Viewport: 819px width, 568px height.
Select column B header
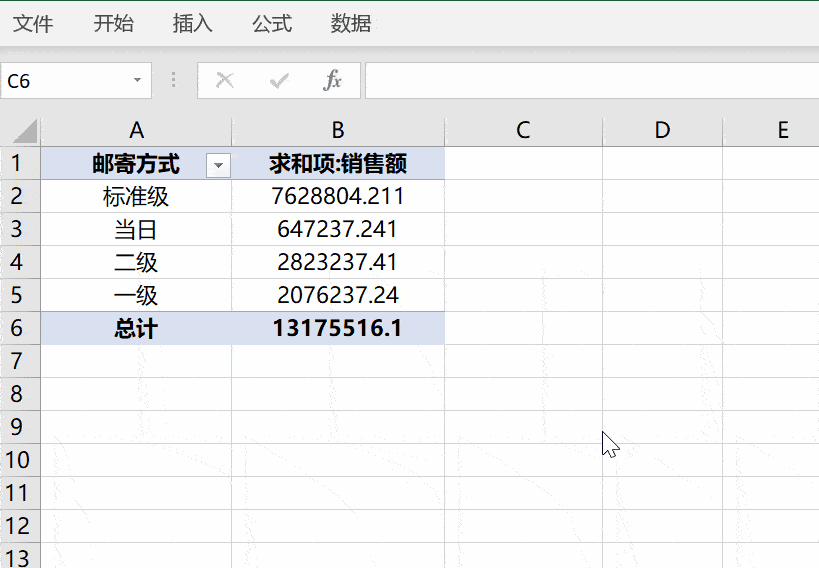pyautogui.click(x=338, y=131)
